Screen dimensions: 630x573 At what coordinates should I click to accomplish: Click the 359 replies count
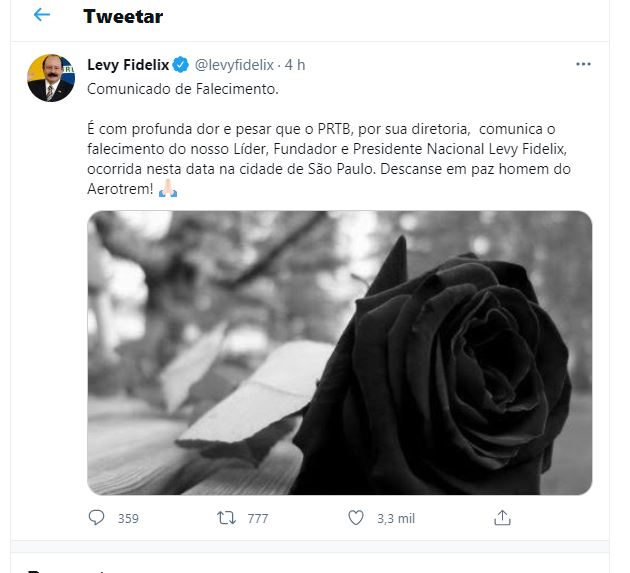click(128, 518)
